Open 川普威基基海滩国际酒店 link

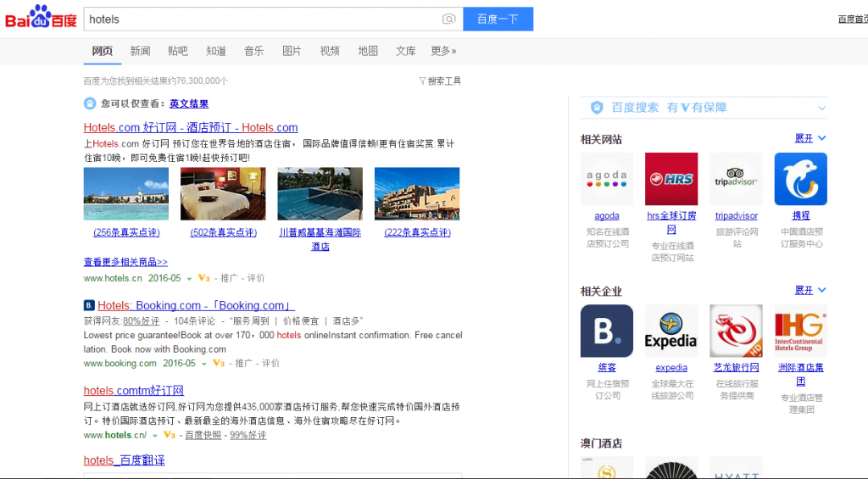pos(320,239)
